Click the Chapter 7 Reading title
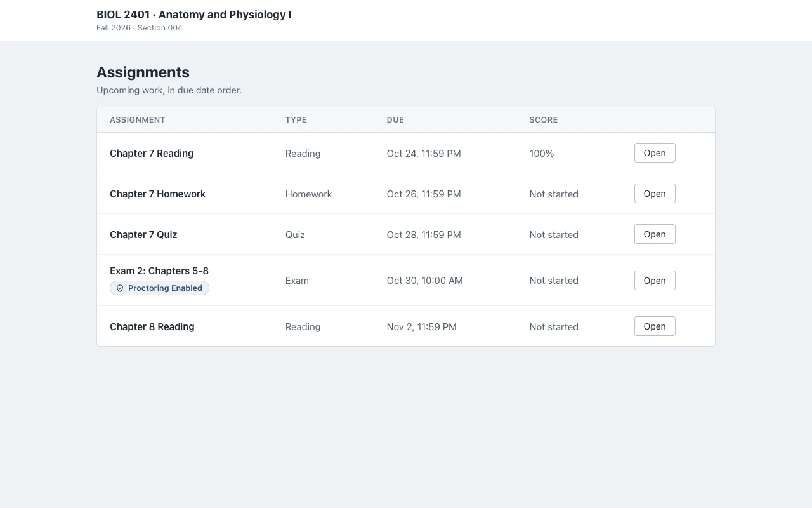 point(152,154)
